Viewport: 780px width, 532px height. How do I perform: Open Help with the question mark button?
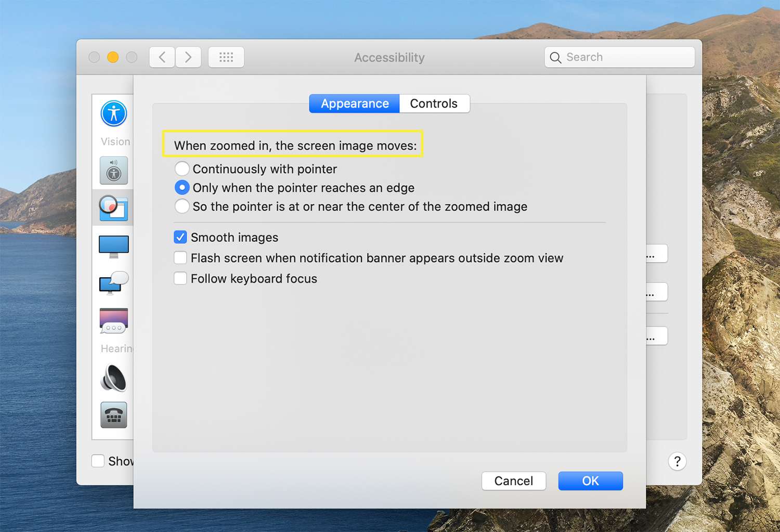click(x=677, y=461)
